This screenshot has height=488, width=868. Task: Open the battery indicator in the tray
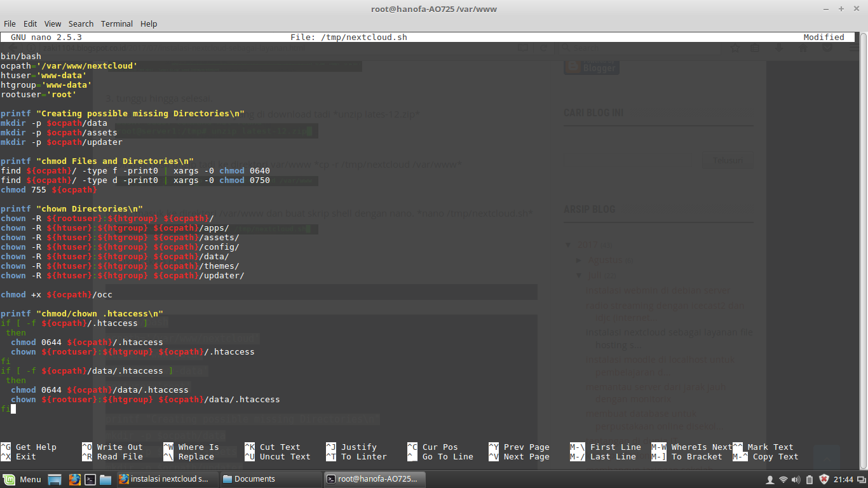(x=810, y=479)
